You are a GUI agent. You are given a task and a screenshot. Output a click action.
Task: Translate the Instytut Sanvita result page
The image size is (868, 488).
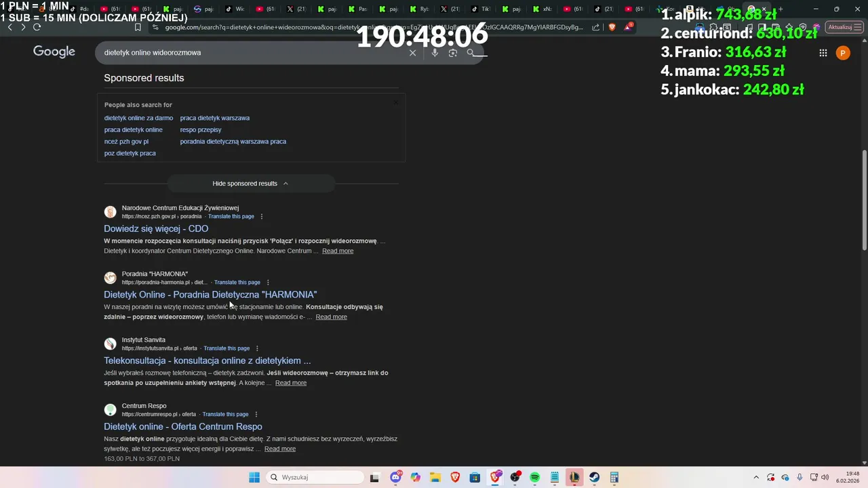point(226,348)
